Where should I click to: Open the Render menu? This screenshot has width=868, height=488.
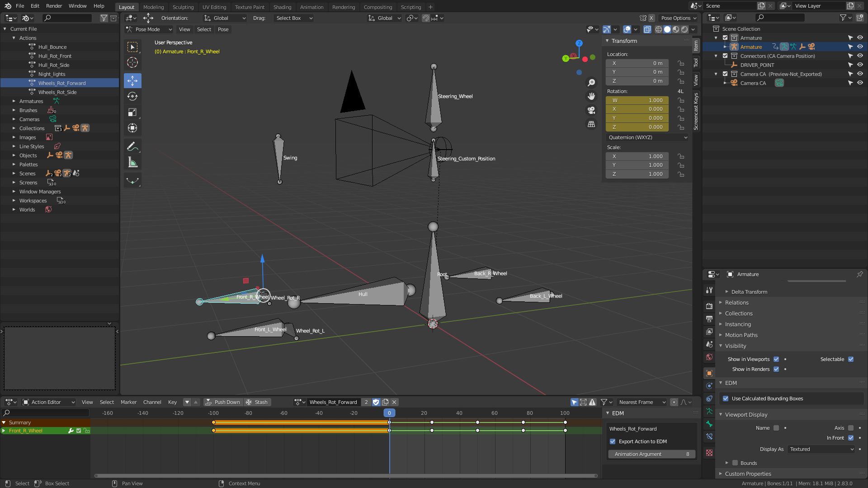pos(54,6)
